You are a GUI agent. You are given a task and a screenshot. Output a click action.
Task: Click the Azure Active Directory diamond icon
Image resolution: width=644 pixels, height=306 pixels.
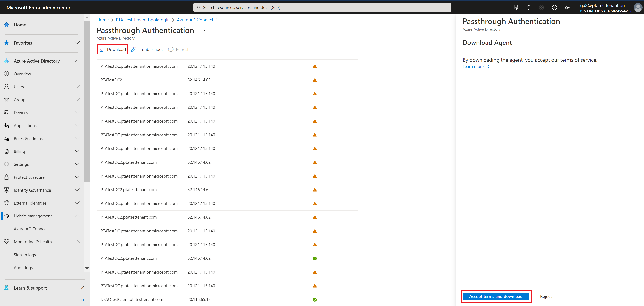tap(7, 61)
